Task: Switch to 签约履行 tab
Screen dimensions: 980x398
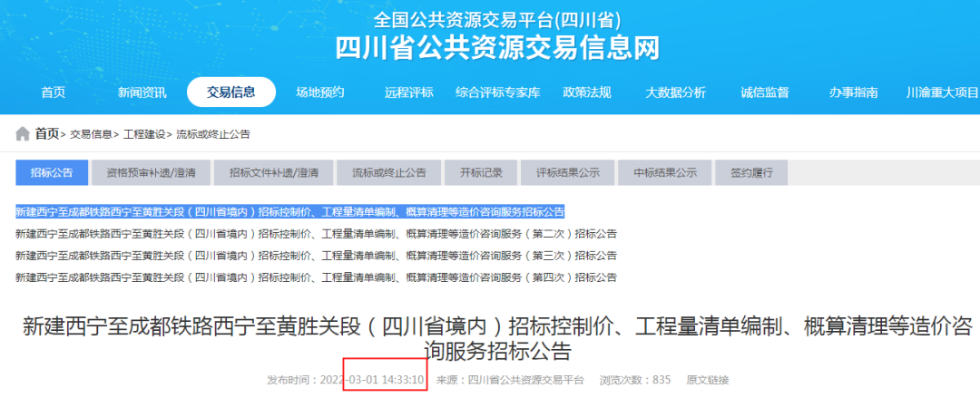Action: 751,173
